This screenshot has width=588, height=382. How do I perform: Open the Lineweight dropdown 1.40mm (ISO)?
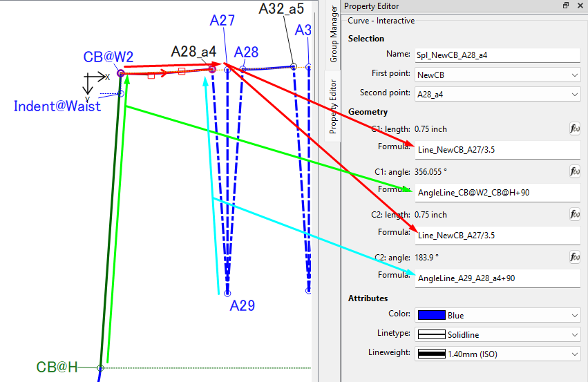497,354
